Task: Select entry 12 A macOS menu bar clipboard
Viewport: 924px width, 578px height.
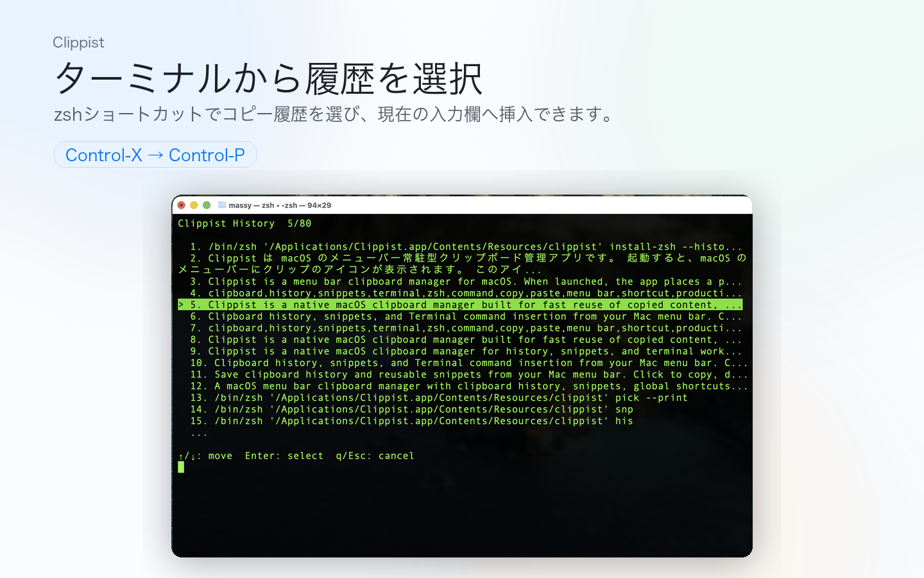Action: click(469, 386)
